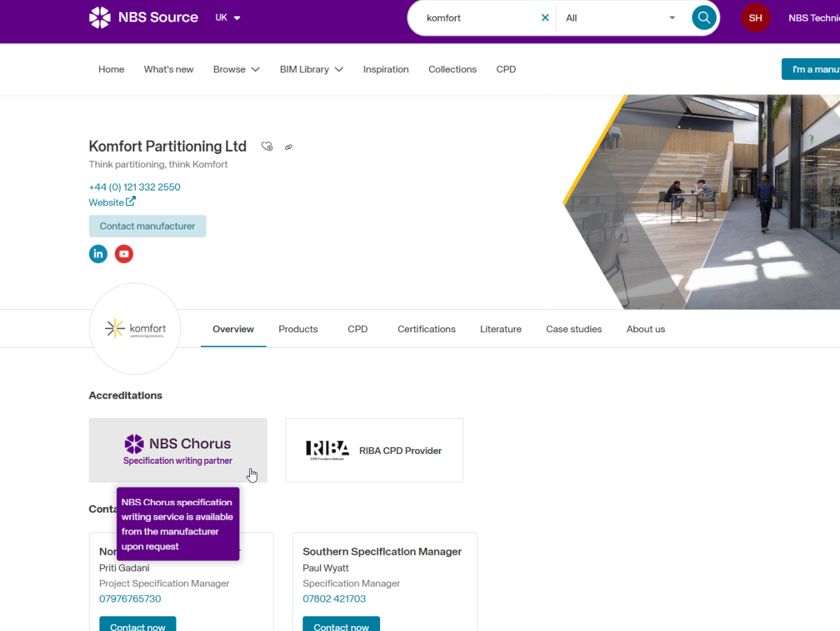
Task: Click the external link icon beside Website
Action: click(131, 201)
